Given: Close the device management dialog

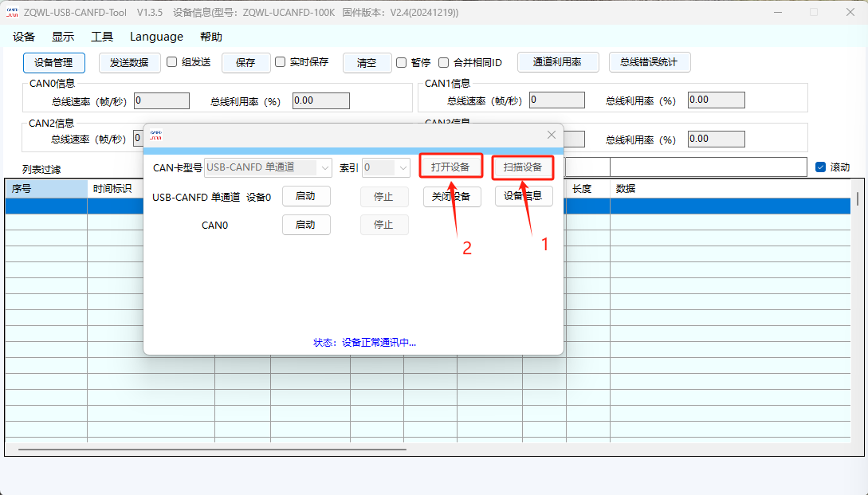Looking at the screenshot, I should [552, 136].
